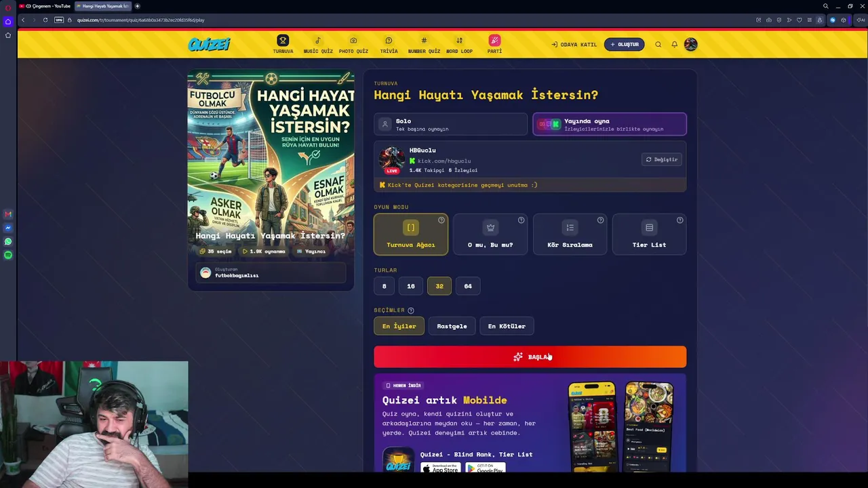Open creator futbolbagimlisi profile

pos(271,273)
